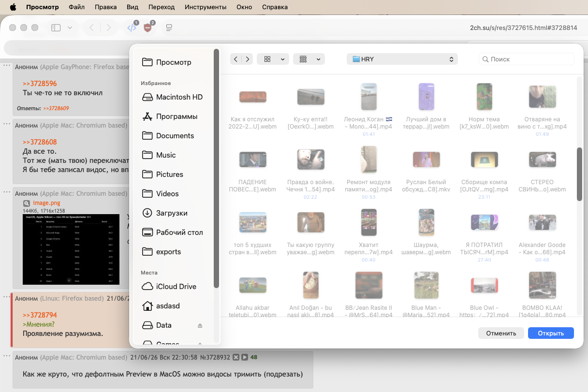Screen dimensions: 588x392
Task: Click the play icon on post №3728932
Action: [x=245, y=358]
